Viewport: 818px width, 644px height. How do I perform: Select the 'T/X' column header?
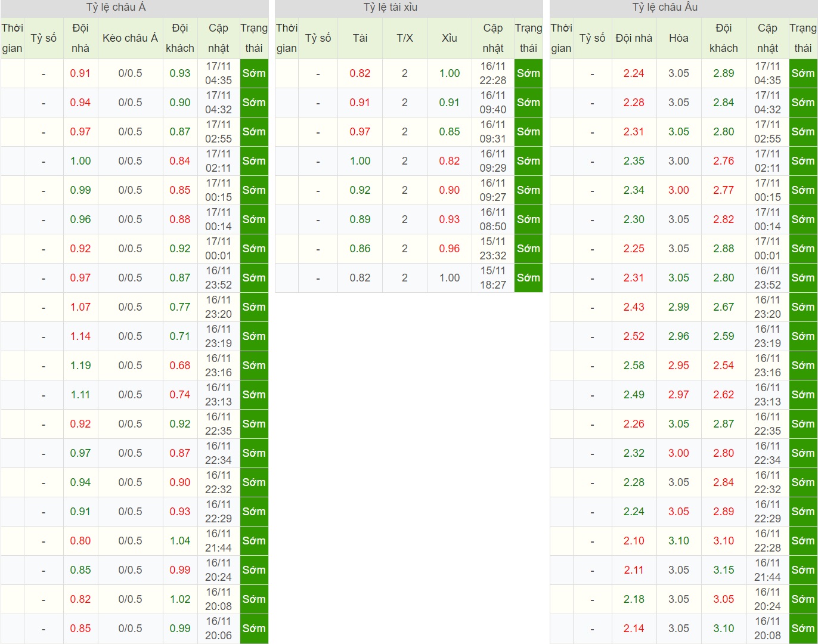(405, 38)
